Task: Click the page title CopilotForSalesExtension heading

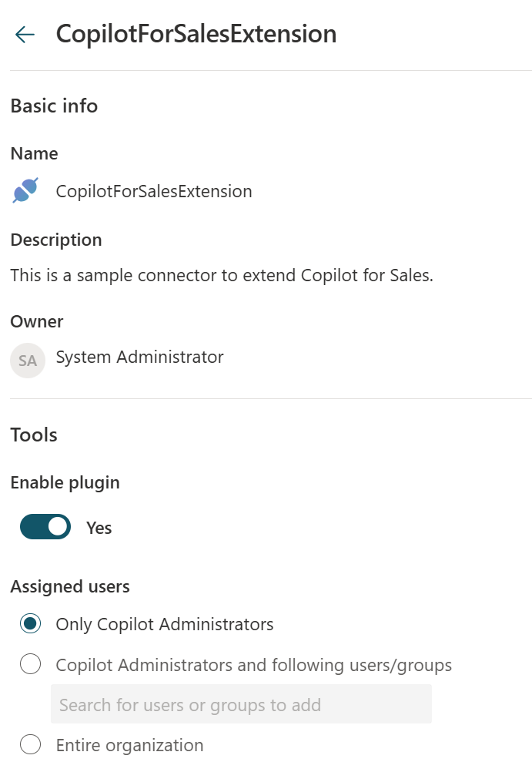Action: 196,35
